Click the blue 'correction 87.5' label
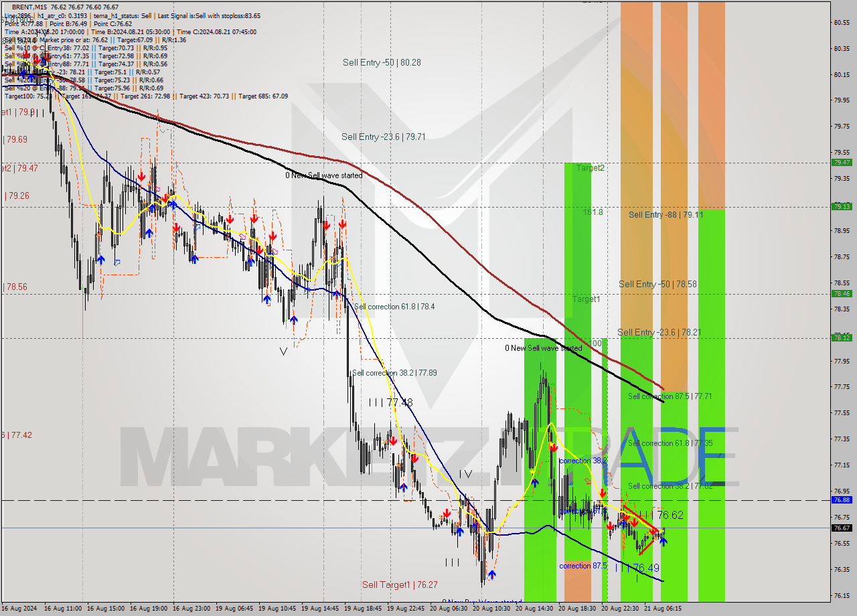The height and width of the screenshot is (616, 857). [x=583, y=566]
